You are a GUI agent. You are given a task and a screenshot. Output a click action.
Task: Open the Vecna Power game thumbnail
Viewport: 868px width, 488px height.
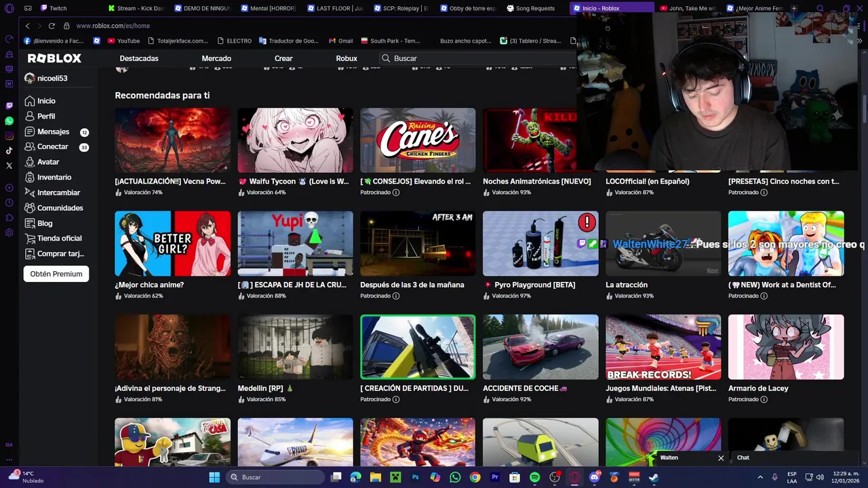point(172,140)
